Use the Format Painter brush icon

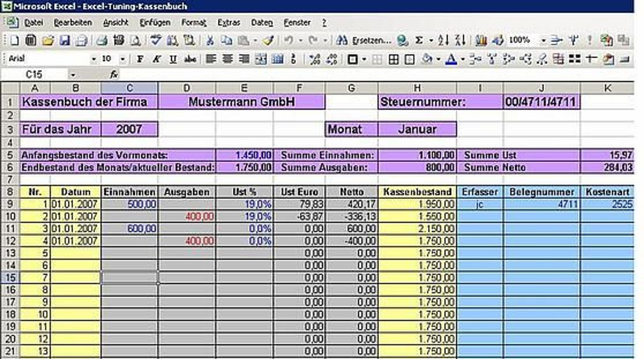(x=268, y=40)
